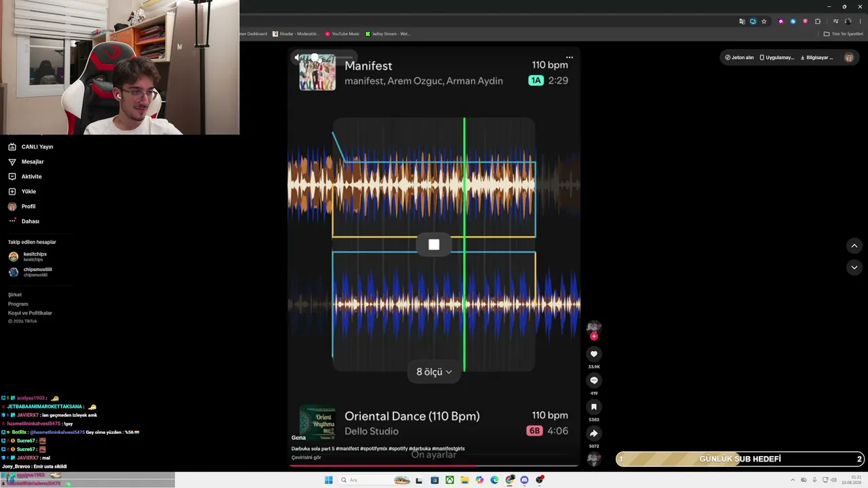Click the #spotifymix hashtag in caption
Image resolution: width=868 pixels, height=488 pixels.
point(374,449)
